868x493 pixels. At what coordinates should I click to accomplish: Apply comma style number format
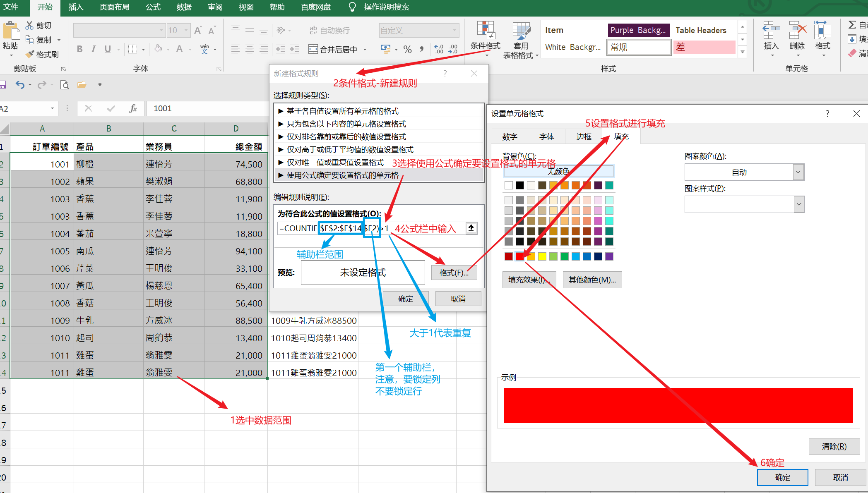pos(421,49)
